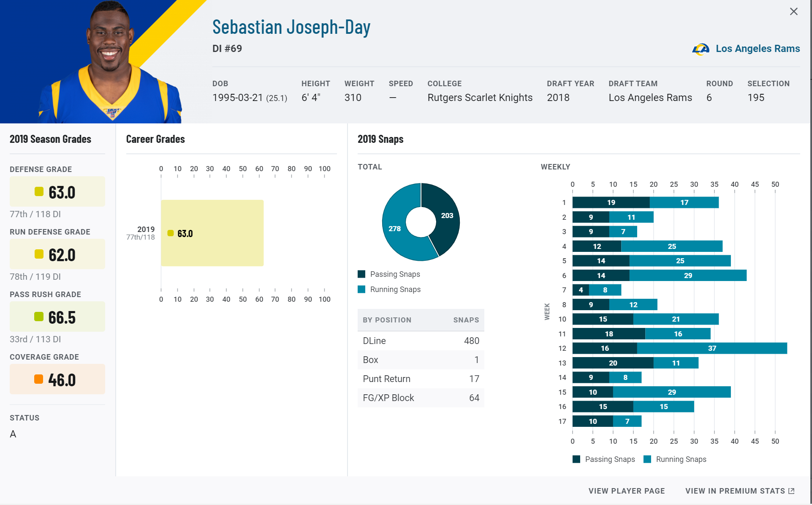Select the Punt Return 17 row
Image resolution: width=812 pixels, height=505 pixels.
(x=421, y=379)
